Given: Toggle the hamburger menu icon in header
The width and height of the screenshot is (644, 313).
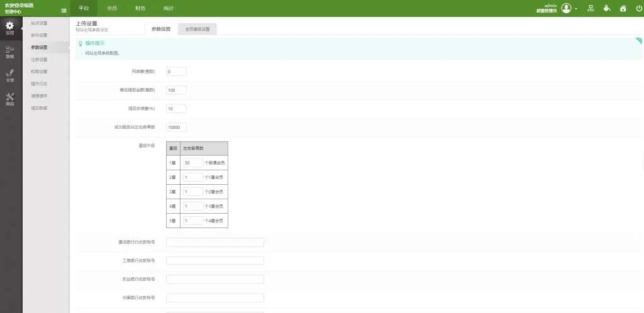Looking at the screenshot, I should [x=64, y=9].
